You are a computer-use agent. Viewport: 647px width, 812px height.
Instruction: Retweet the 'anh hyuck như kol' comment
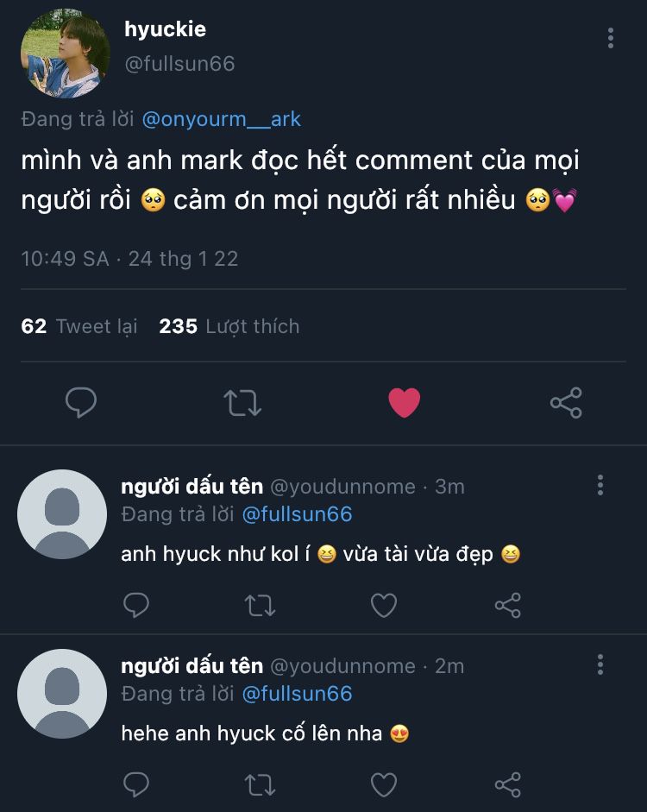pos(260,606)
